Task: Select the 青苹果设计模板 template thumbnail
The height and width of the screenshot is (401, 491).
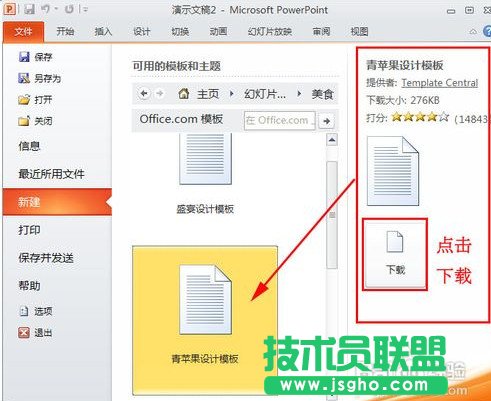Action: tap(205, 321)
